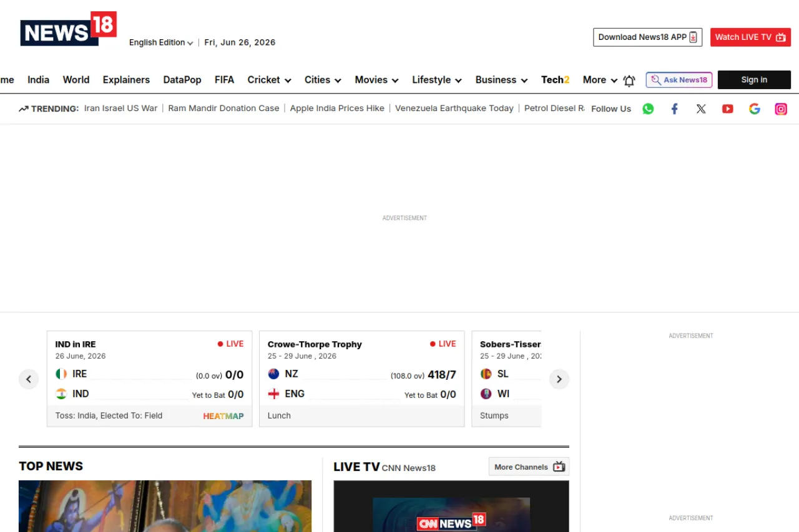Click More Channels button

[529, 467]
